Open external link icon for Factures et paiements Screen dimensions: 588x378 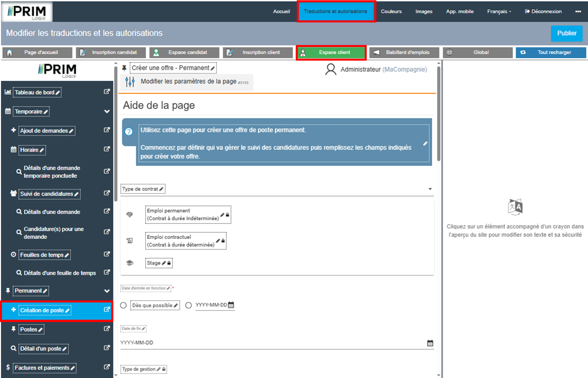click(107, 367)
